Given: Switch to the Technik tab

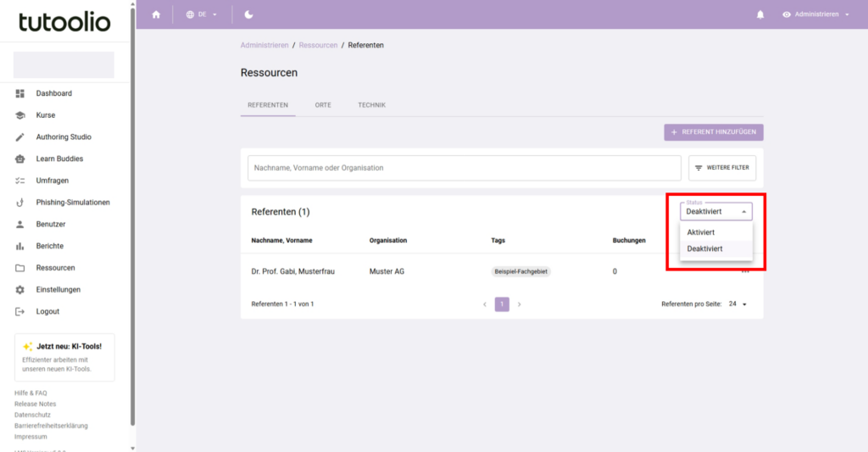Looking at the screenshot, I should (x=371, y=104).
